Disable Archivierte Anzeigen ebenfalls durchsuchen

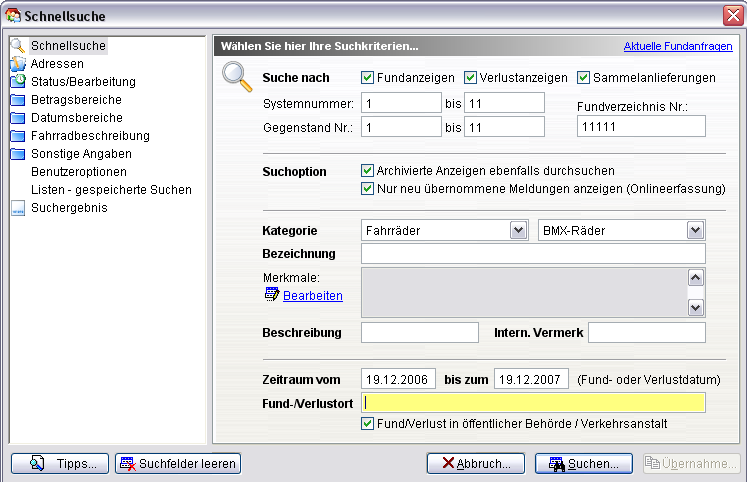[368, 171]
